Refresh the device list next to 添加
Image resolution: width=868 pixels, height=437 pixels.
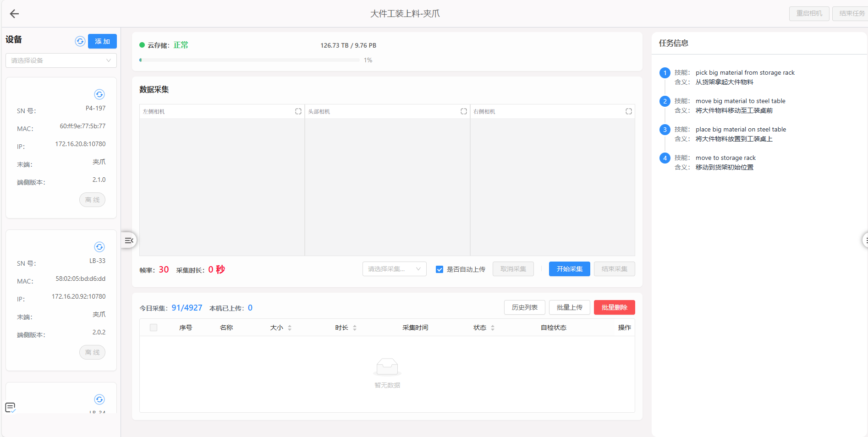80,41
